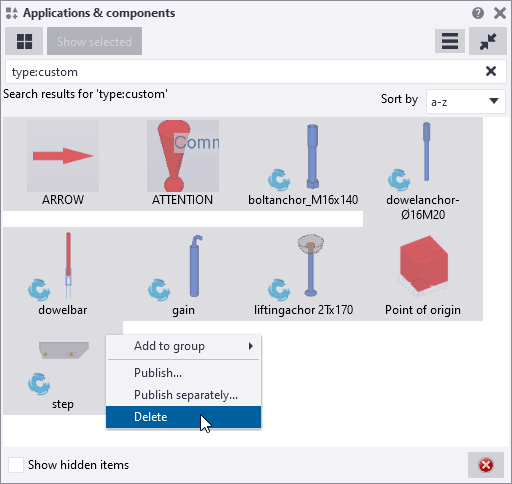Switch to thumbnail grid view icon
Viewport: 512px width, 484px height.
(x=24, y=41)
